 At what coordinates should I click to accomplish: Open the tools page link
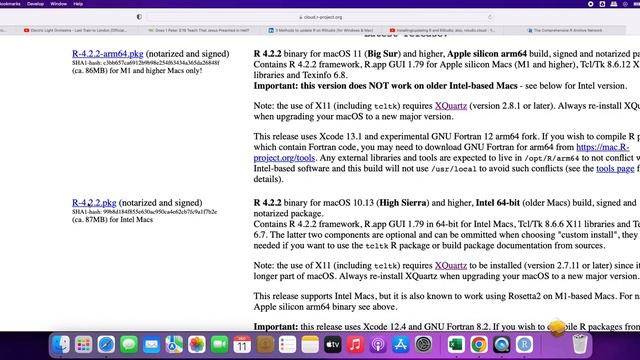click(x=615, y=169)
